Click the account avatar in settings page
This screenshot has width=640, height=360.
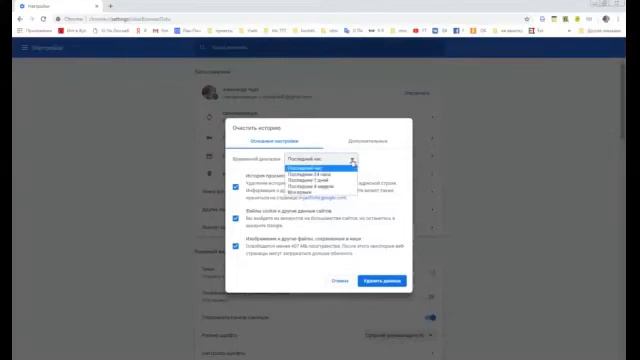209,92
